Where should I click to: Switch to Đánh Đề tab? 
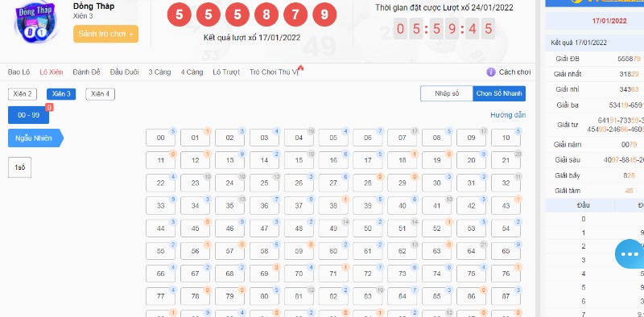[x=86, y=72]
